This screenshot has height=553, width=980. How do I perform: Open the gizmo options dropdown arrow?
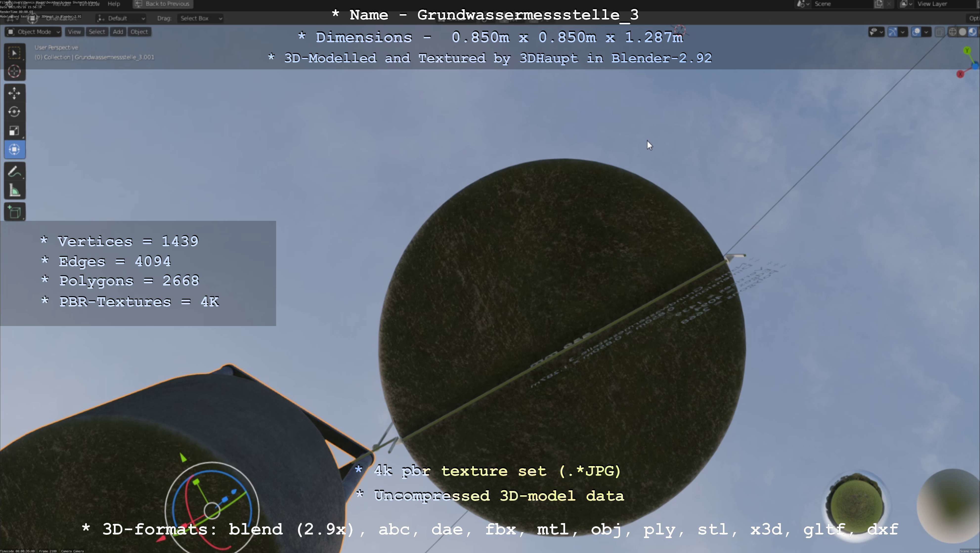[903, 32]
